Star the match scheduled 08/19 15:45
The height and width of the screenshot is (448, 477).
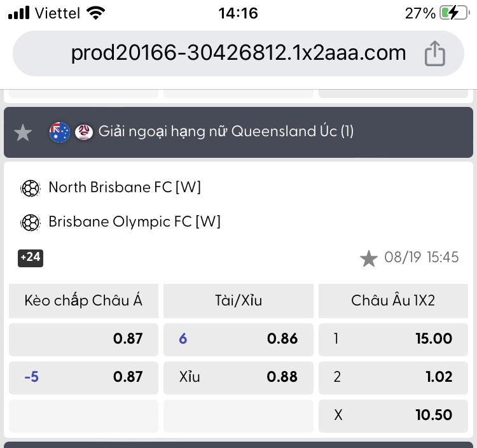pos(369,258)
